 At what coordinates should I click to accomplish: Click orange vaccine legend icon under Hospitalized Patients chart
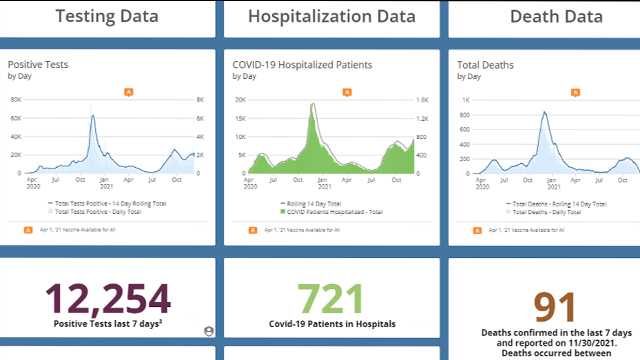pos(253,230)
